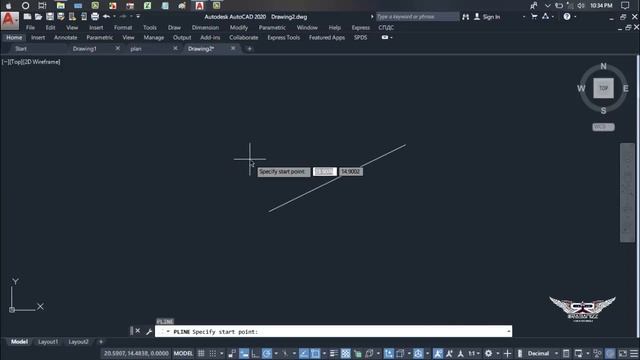
Task: Toggle the drawing Grid display
Action: (x=201, y=353)
